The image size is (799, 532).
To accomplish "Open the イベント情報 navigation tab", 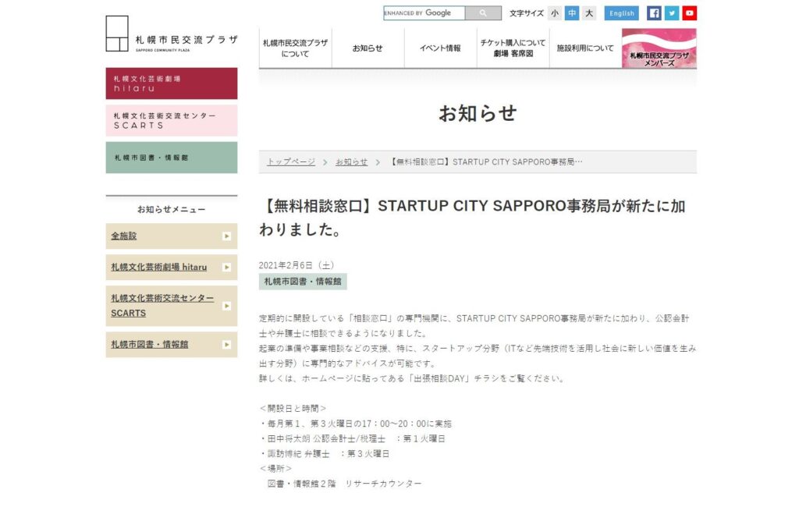I will [x=440, y=48].
